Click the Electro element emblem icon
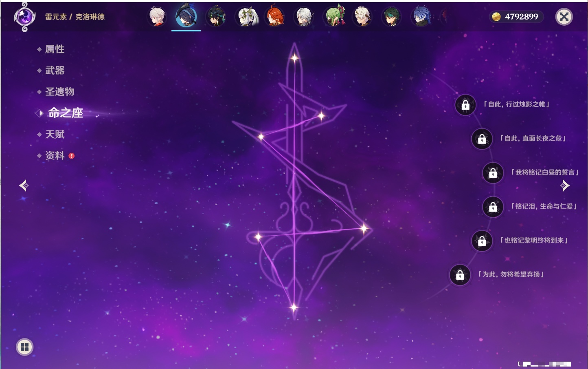This screenshot has height=369, width=588. point(24,17)
